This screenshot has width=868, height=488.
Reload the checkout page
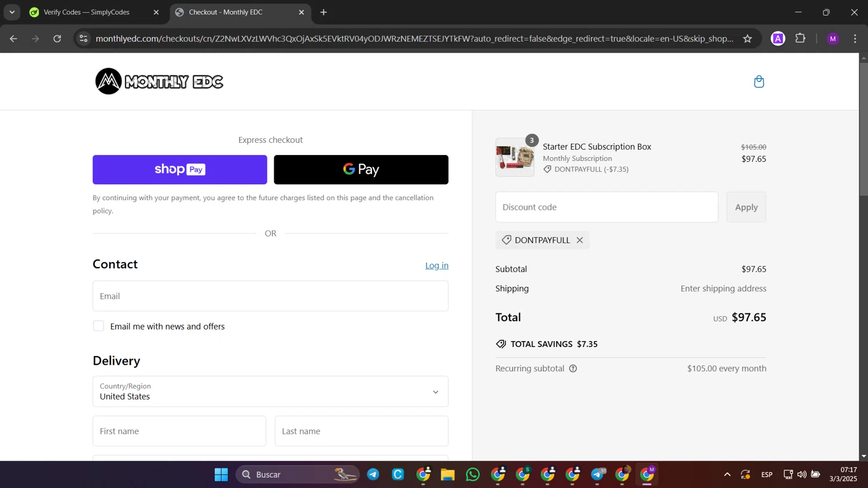(57, 39)
